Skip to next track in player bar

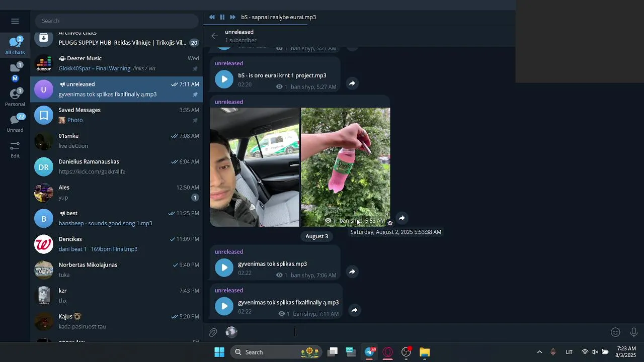tap(232, 17)
